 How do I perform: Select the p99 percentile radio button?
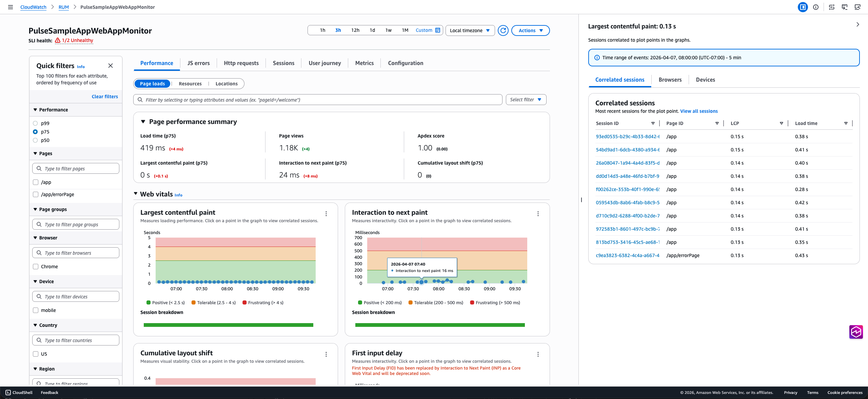[35, 123]
